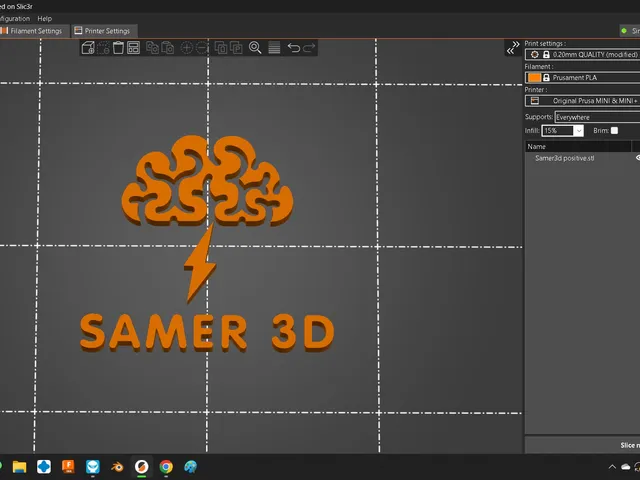Toggle the Variable layer height icon
The height and width of the screenshot is (480, 640).
274,48
